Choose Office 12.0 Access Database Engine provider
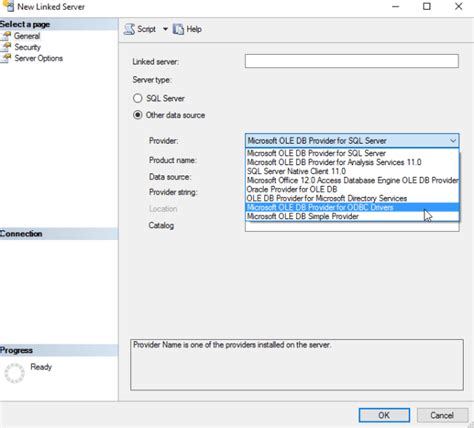Screen dimensions: 474x428 (x=352, y=180)
